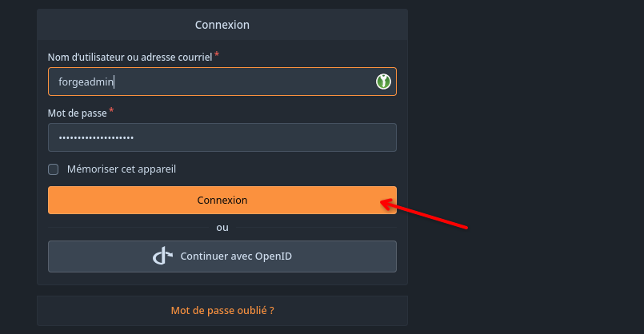The width and height of the screenshot is (644, 334).
Task: Open the 'Mot de passe oublié ?' link
Action: (x=222, y=310)
